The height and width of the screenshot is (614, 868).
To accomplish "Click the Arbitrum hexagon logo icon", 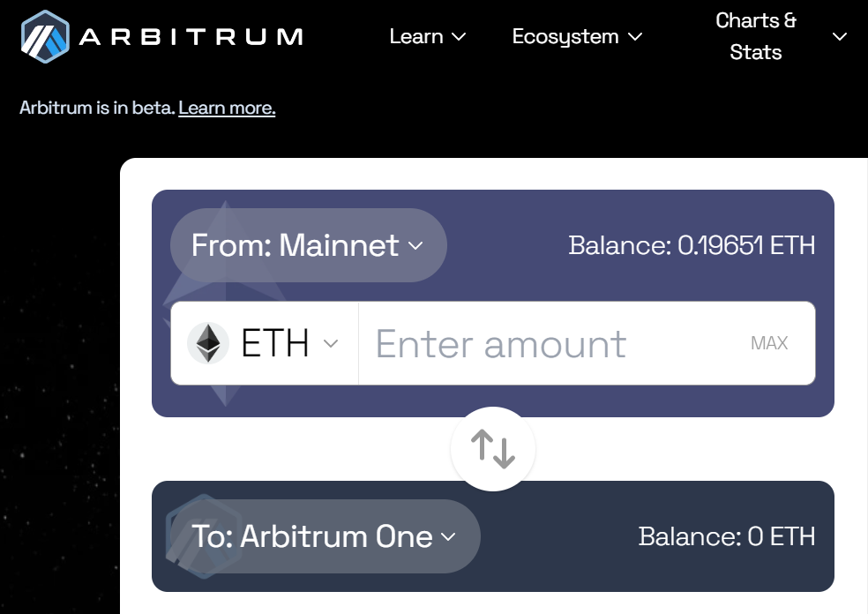I will coord(45,36).
